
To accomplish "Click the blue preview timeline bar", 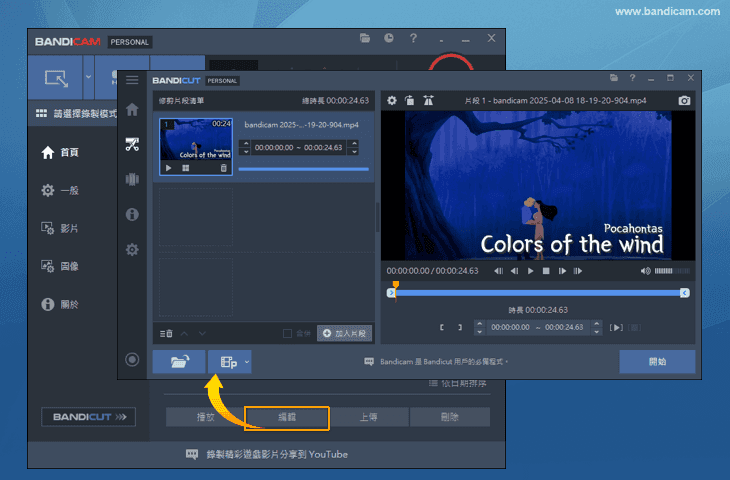I will (x=538, y=293).
